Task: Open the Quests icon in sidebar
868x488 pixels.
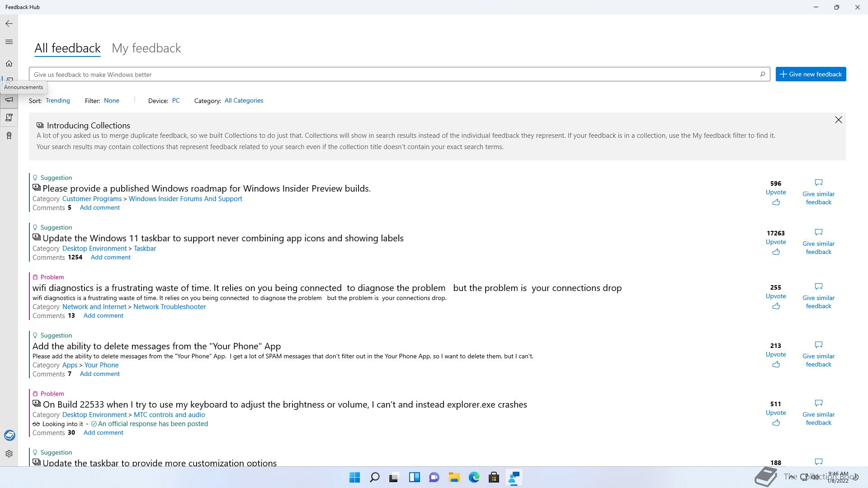Action: click(x=9, y=117)
